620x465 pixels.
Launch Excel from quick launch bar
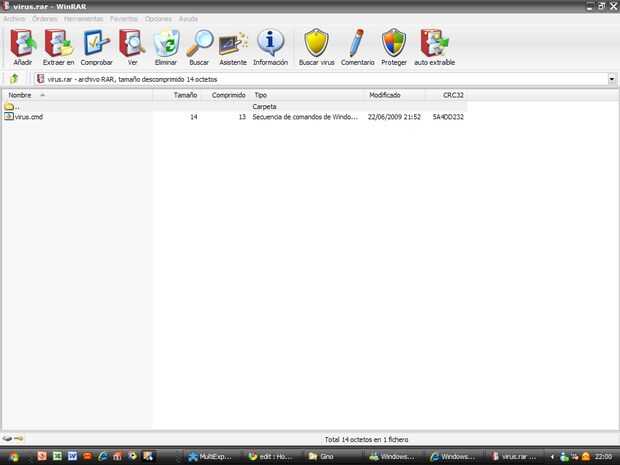[x=58, y=456]
